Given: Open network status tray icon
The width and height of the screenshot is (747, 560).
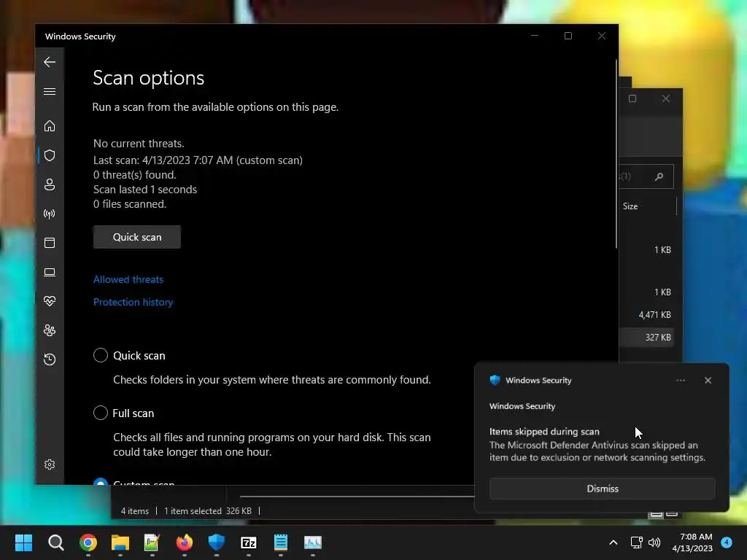Looking at the screenshot, I should (636, 542).
